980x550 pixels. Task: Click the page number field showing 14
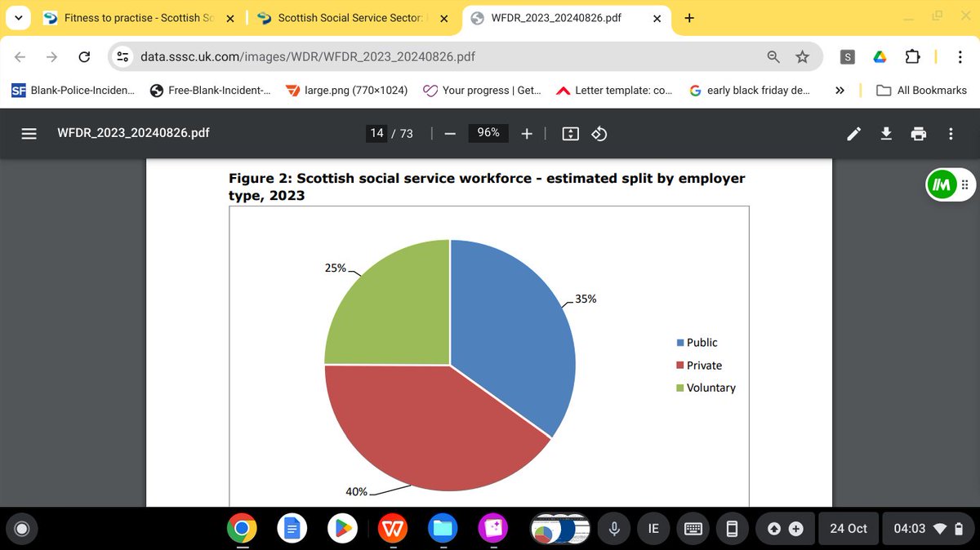point(376,132)
